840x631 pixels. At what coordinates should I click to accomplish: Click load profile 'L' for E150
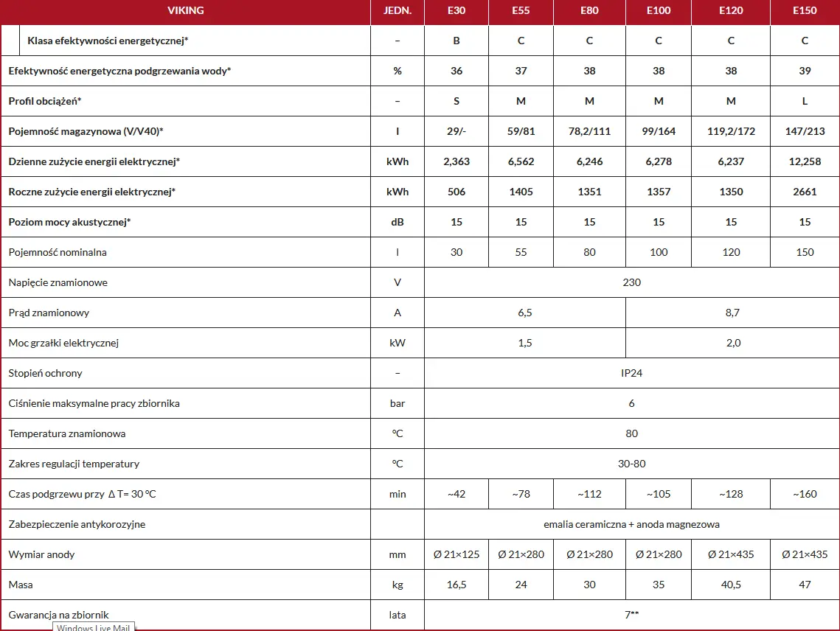point(805,101)
